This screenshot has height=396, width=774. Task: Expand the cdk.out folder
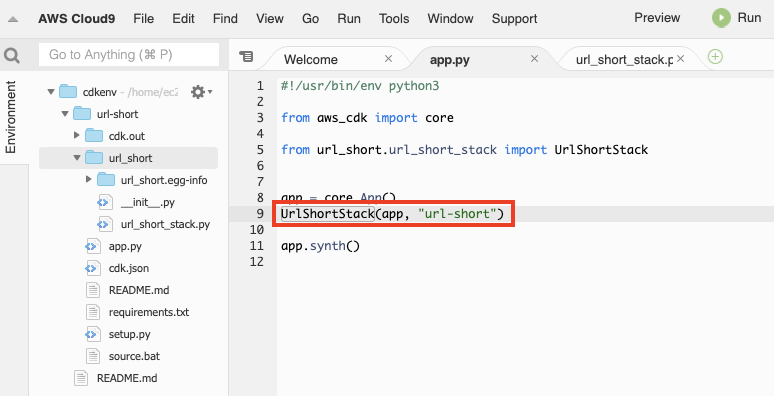[x=77, y=135]
